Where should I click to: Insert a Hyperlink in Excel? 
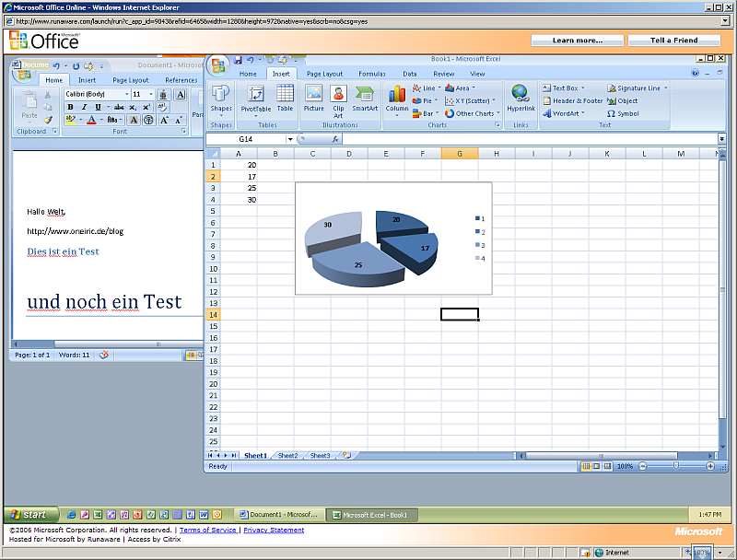(521, 99)
